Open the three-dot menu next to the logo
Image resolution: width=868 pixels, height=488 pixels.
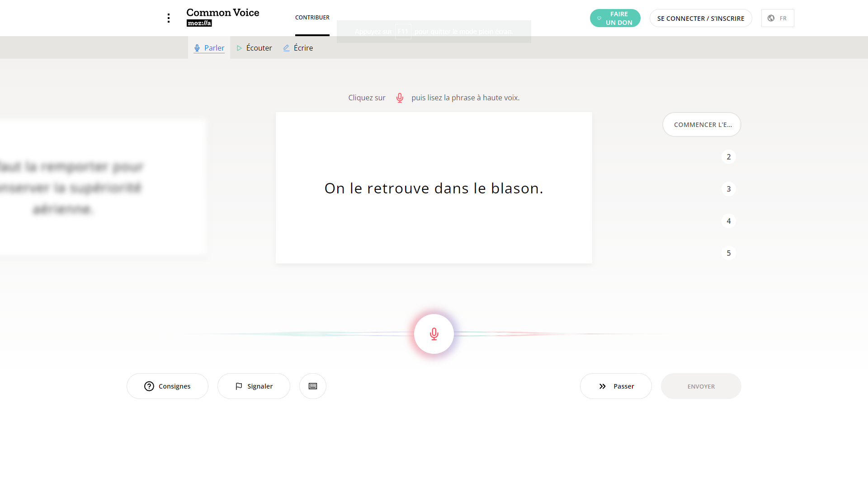tap(169, 18)
